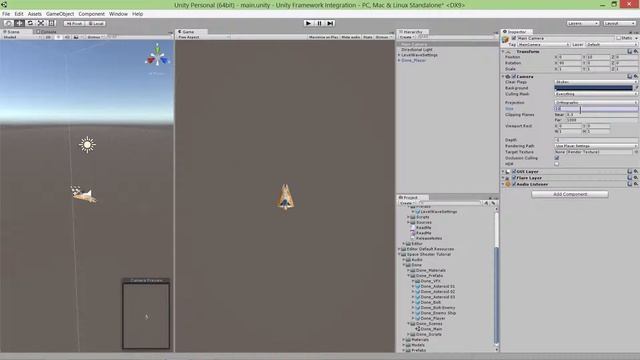Click the scene orientation gizmo
This screenshot has height=360, width=640.
pos(157,57)
